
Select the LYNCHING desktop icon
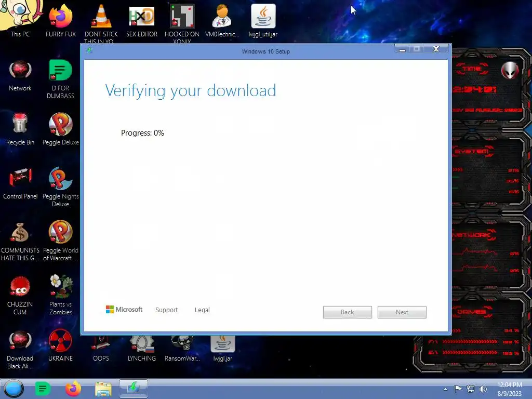(142, 349)
